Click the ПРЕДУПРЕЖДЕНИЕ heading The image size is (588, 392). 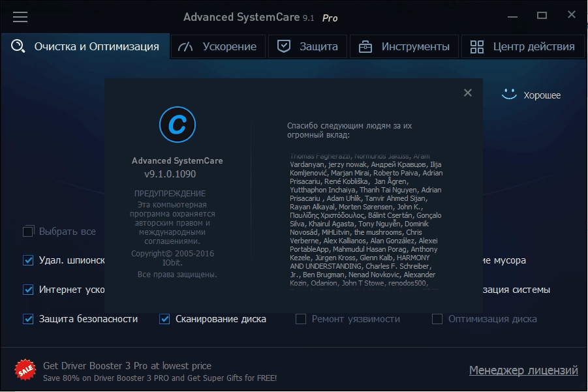coord(170,194)
